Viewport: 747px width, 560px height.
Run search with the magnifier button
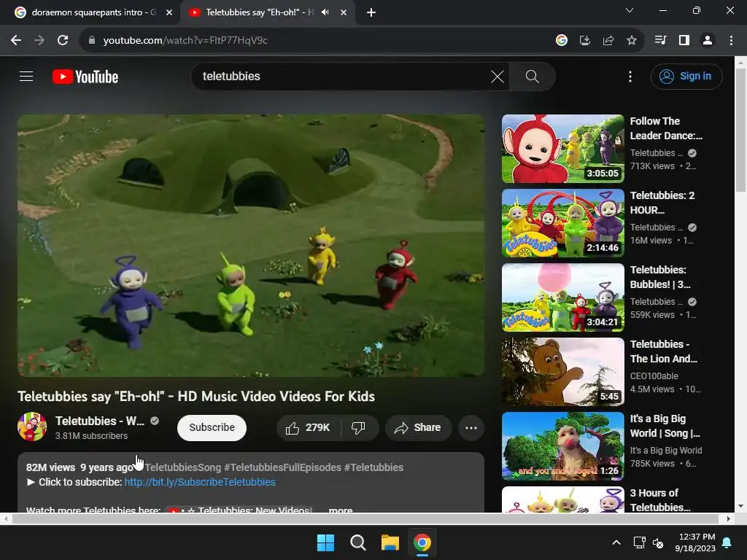(x=532, y=76)
